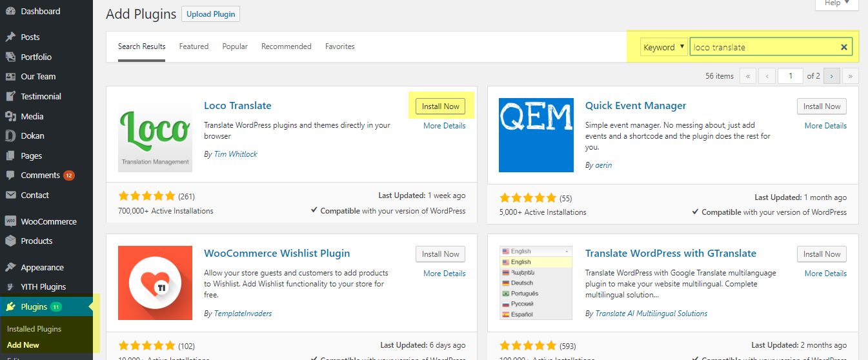Switch to the Favorites tab
Viewport: 868px width, 360px height.
coord(340,46)
